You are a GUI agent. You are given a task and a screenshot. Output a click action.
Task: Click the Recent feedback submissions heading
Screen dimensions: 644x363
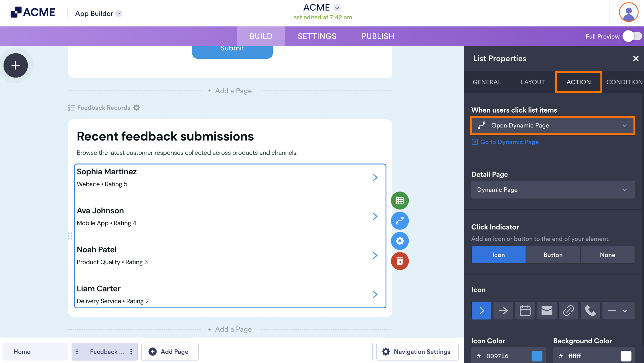(165, 136)
